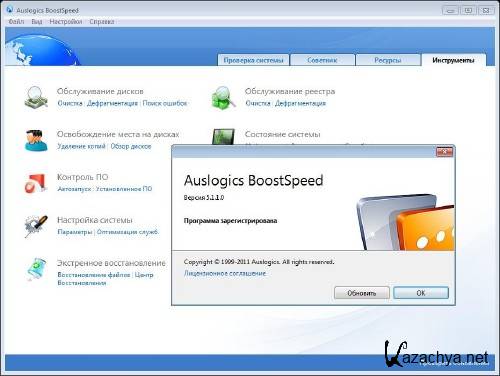
Task: Click the Обслуживание дисков heading
Action: click(x=100, y=91)
